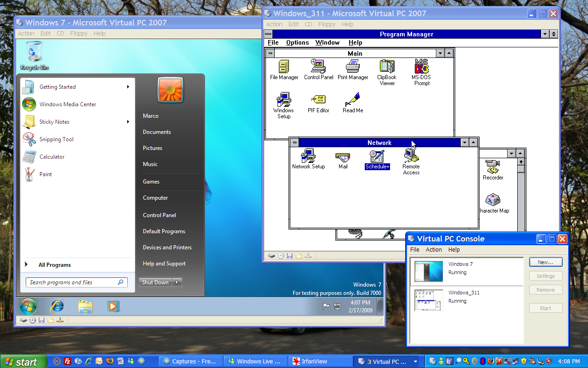Open Mail in the Network group
Image resolution: width=588 pixels, height=368 pixels.
click(x=343, y=161)
